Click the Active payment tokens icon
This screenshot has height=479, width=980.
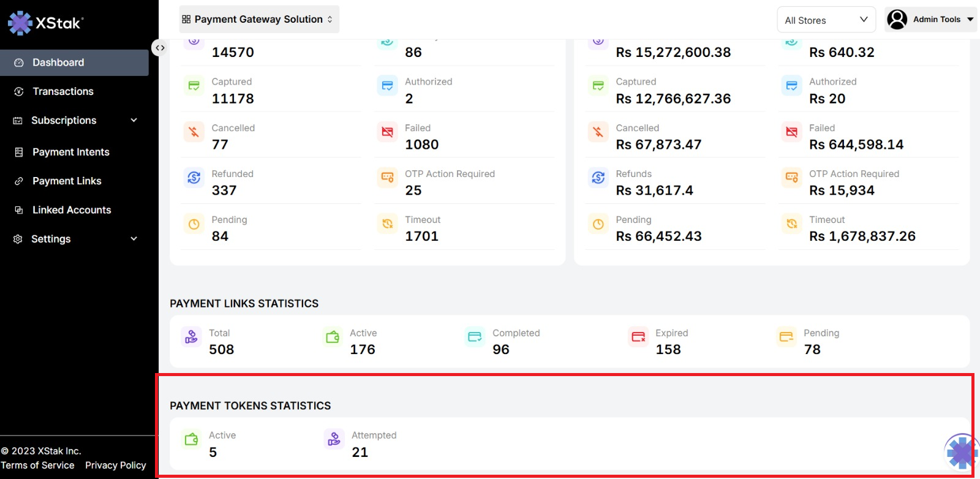[192, 439]
